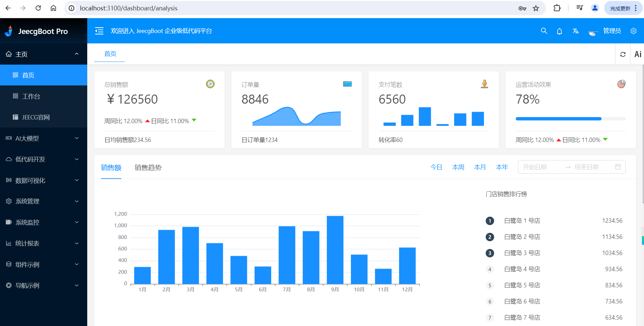Open browser media control icon
This screenshot has height=326, width=644.
(x=580, y=8)
